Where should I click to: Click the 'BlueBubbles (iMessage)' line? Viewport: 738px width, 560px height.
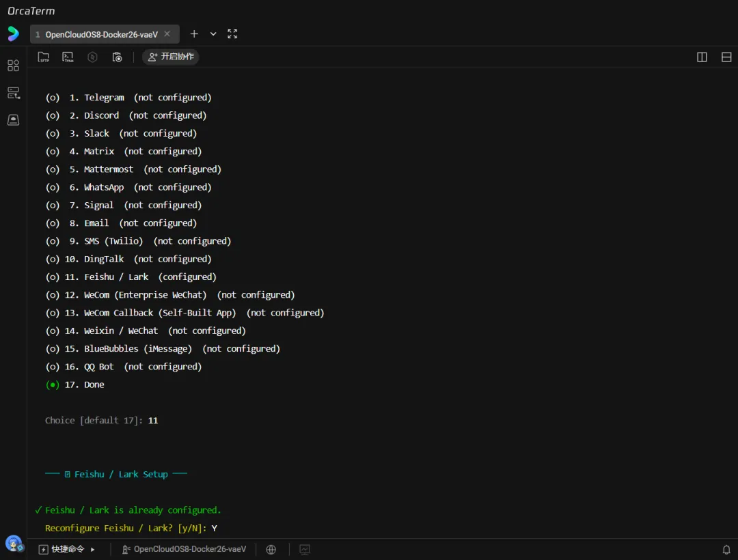pos(163,349)
